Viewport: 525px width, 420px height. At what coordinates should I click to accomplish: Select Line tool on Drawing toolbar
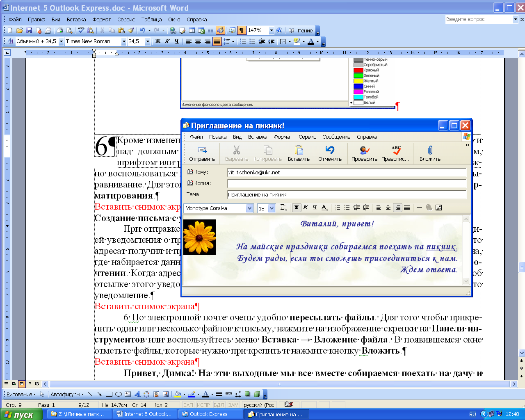(90, 394)
